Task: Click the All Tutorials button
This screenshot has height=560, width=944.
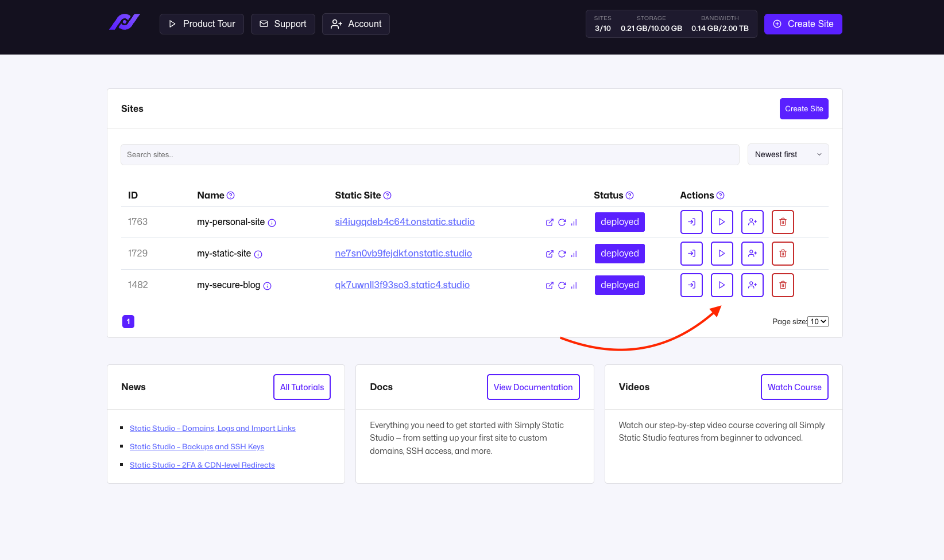Action: click(x=302, y=387)
